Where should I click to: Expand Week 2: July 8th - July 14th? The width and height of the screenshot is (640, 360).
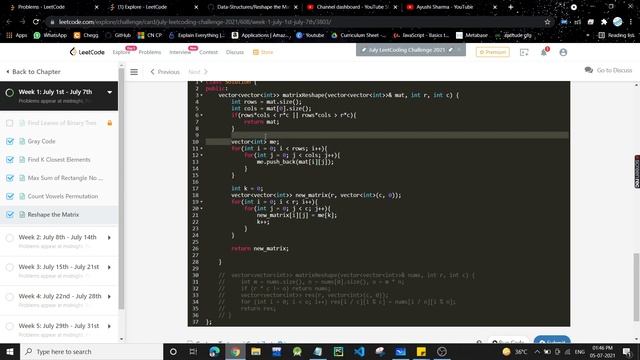click(x=109, y=238)
